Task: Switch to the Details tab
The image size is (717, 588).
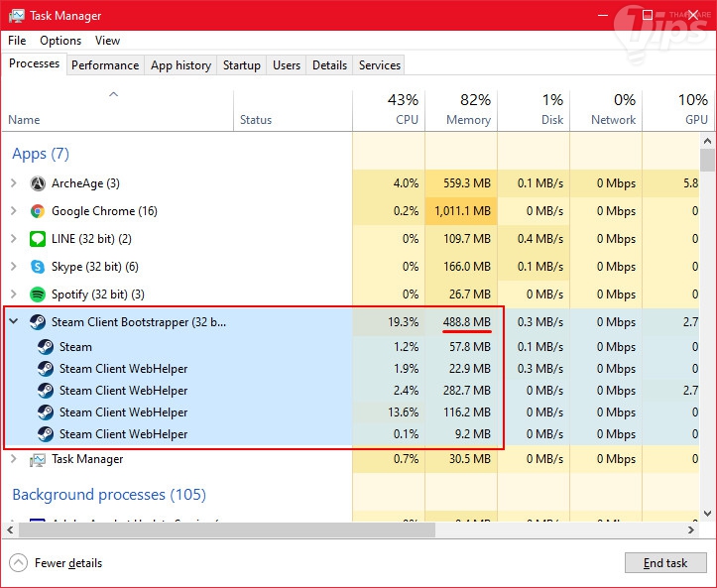Action: [329, 65]
